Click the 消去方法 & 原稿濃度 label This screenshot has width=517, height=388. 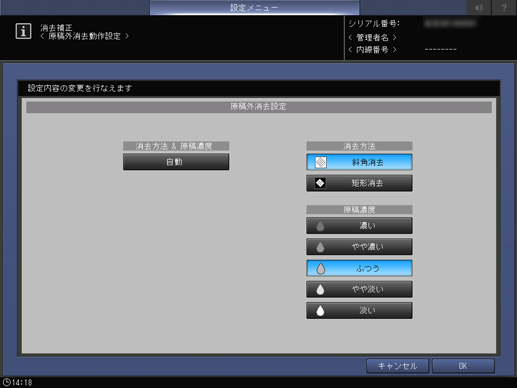[x=176, y=146]
